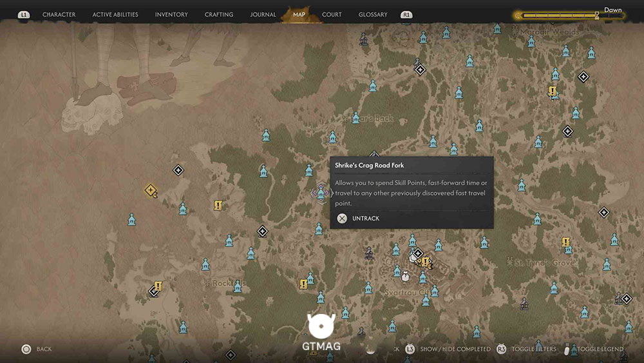Select fast travel beacon on Bear's Back label

coord(355,117)
